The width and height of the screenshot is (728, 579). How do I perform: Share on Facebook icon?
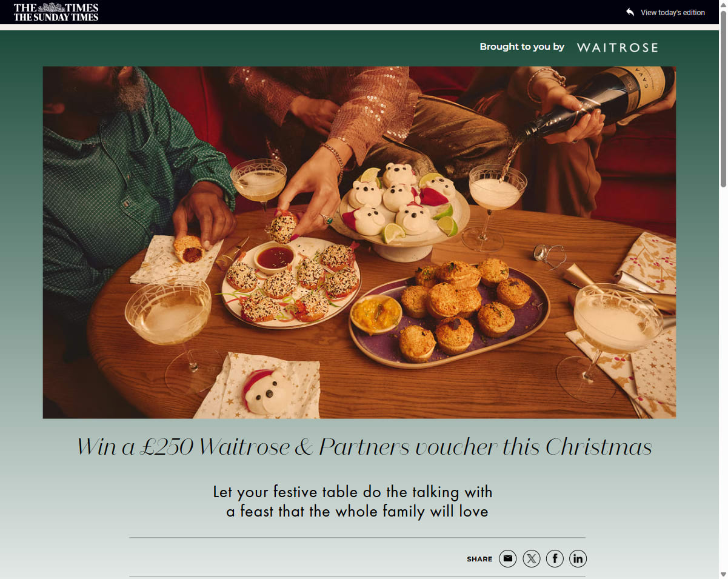[x=555, y=558]
